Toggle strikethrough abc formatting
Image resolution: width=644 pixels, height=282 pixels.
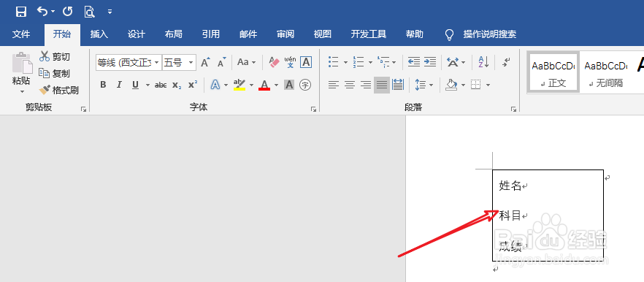click(161, 85)
